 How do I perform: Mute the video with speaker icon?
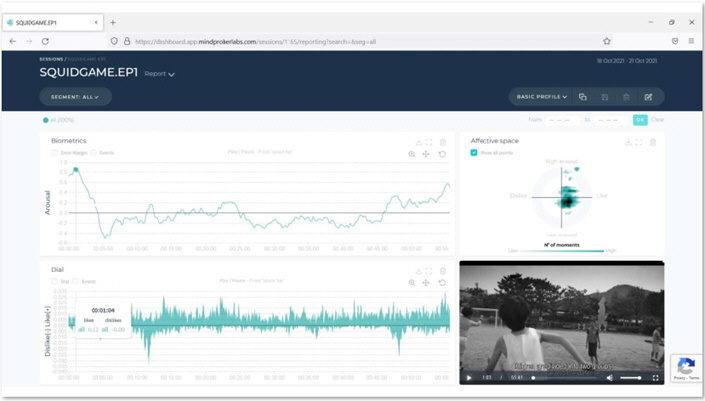tap(610, 378)
